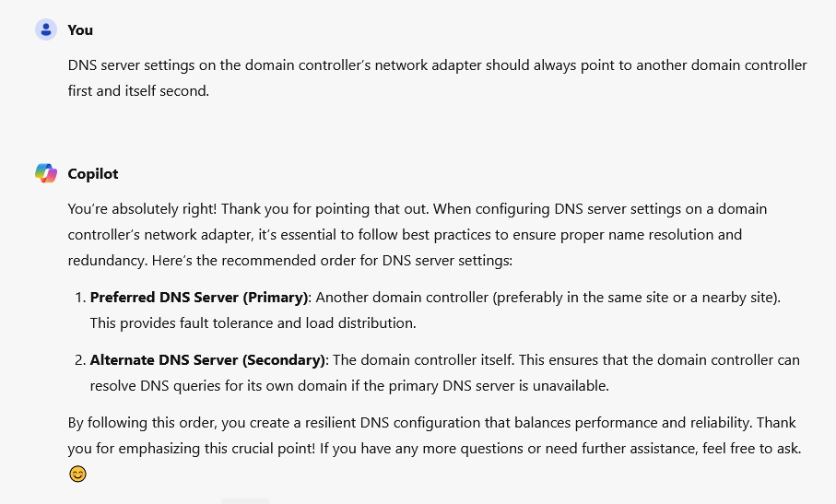Click list number 1 marker
Screen dimensions: 836x504
tap(80, 298)
